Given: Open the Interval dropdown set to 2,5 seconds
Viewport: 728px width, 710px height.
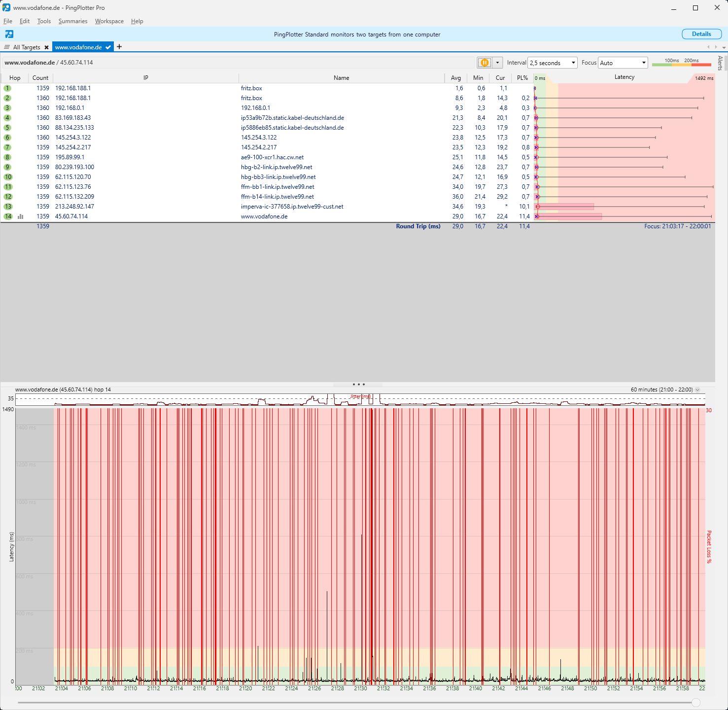Looking at the screenshot, I should coord(552,63).
